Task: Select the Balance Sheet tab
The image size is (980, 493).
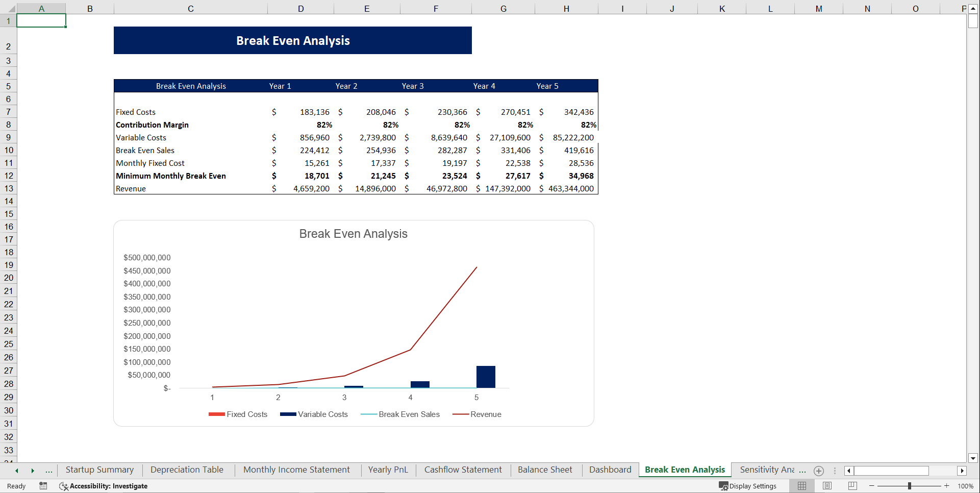Action: [545, 470]
